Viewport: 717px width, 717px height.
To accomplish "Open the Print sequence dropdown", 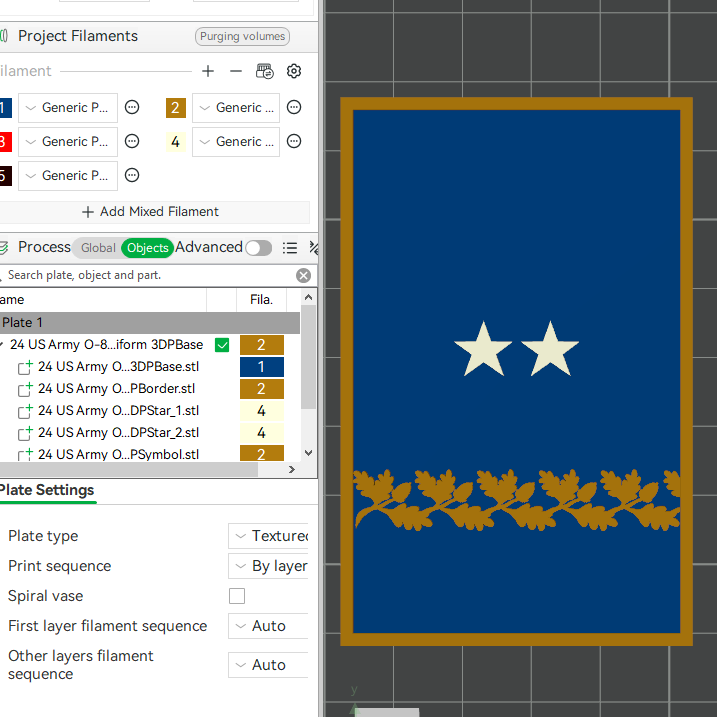I will pos(268,566).
